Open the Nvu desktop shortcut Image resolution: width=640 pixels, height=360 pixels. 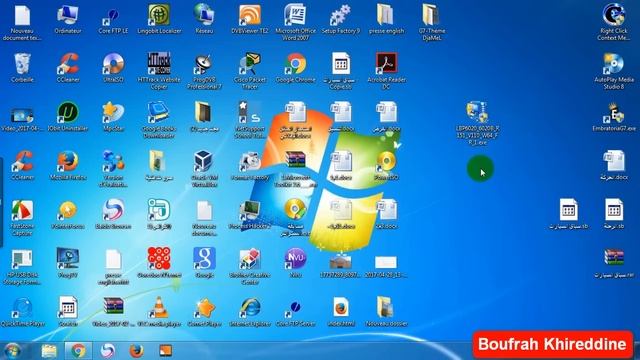296,264
